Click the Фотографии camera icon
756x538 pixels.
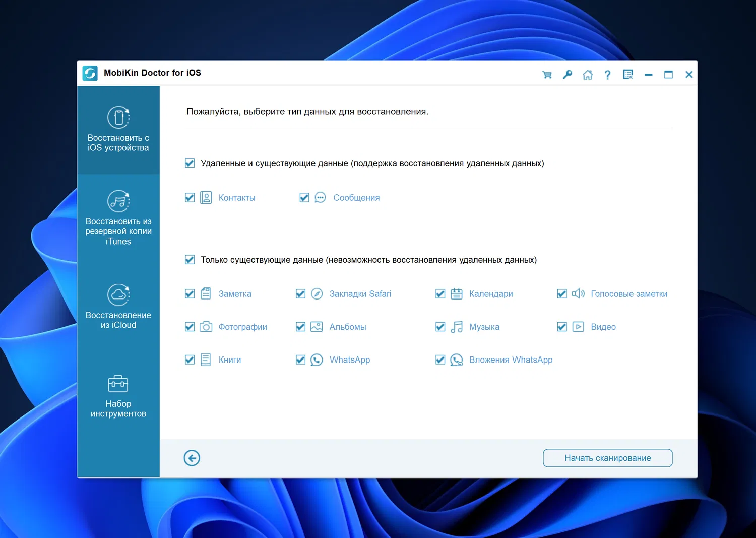(x=206, y=327)
